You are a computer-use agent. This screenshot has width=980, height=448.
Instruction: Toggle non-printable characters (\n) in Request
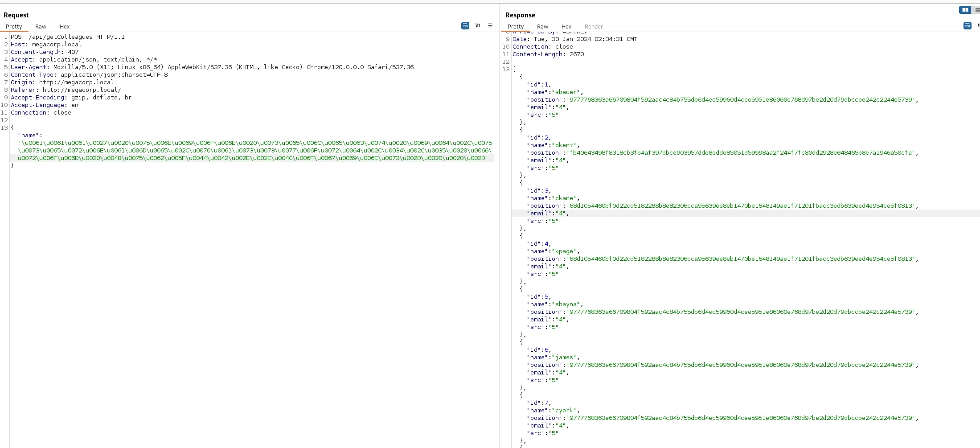478,26
